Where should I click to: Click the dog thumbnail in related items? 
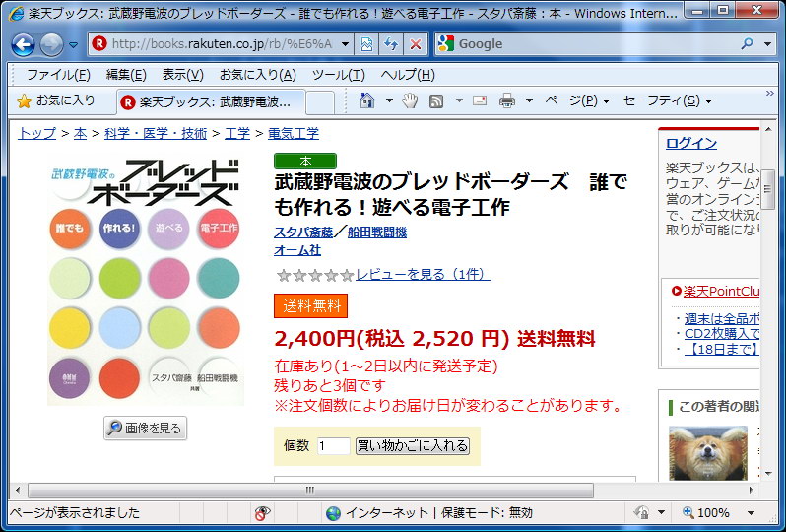click(708, 453)
